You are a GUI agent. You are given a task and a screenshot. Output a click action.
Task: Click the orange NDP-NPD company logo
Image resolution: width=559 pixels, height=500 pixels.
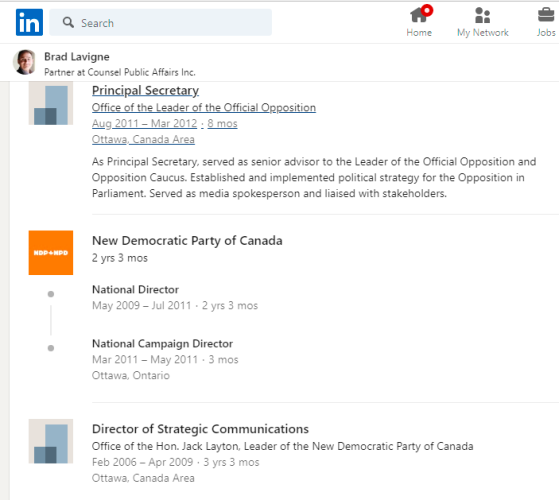point(51,253)
